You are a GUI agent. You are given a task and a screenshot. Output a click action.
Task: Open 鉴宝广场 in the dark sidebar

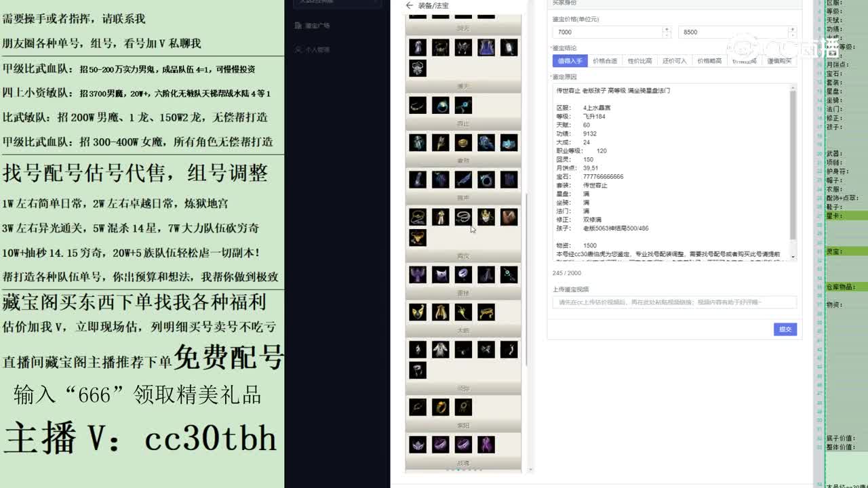point(313,26)
